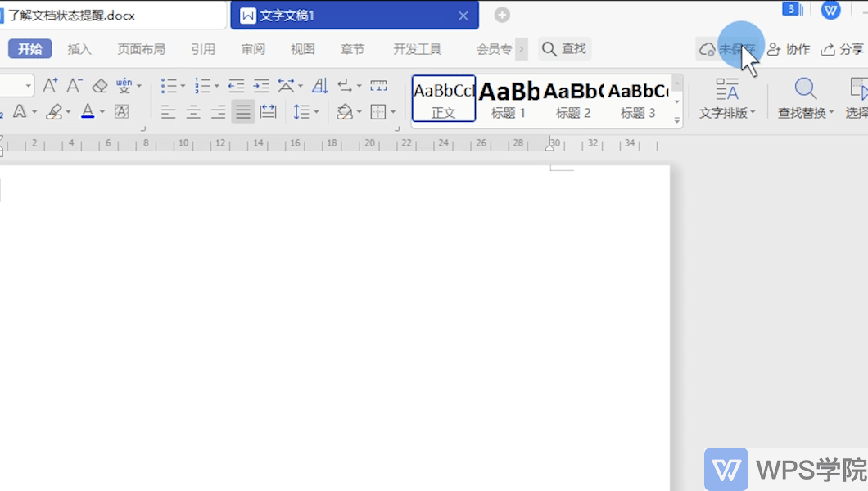868x491 pixels.
Task: Expand shading dropdown arrow
Action: click(x=359, y=112)
